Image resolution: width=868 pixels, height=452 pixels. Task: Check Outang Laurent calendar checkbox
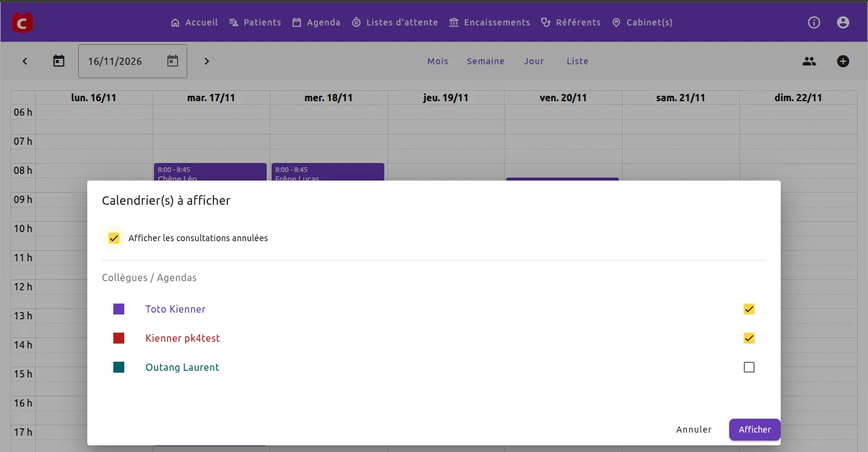coord(749,367)
